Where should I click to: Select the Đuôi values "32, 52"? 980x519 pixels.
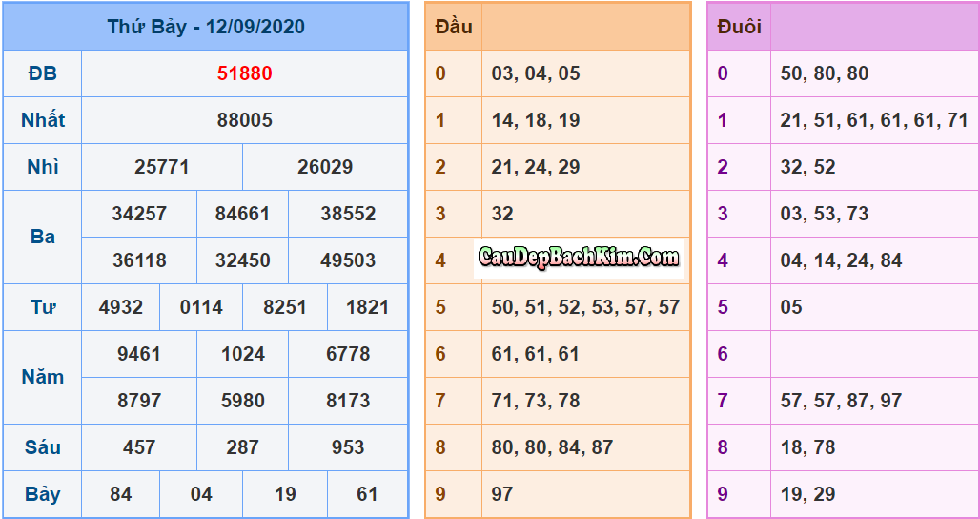(807, 167)
